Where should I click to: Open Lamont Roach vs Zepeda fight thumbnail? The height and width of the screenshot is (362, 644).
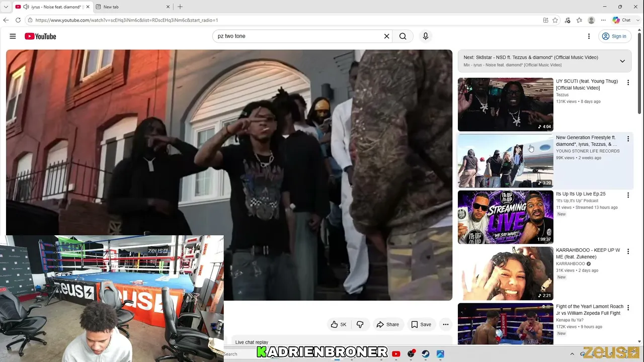(505, 324)
